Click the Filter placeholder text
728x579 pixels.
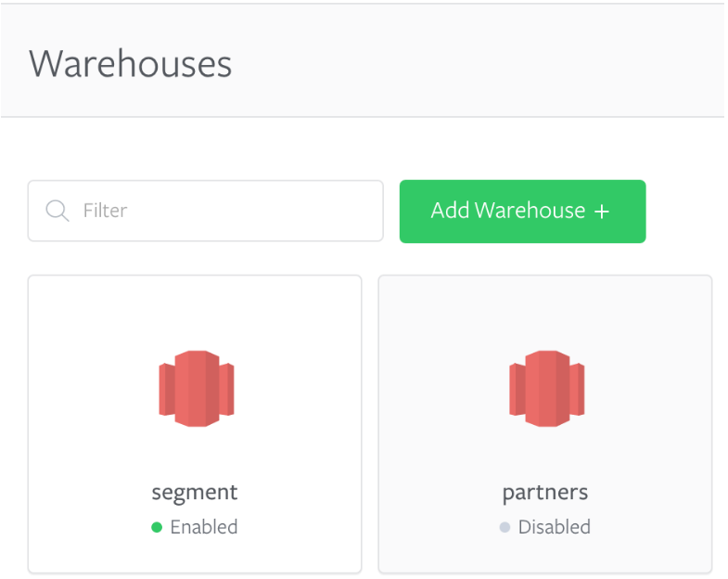pos(105,211)
